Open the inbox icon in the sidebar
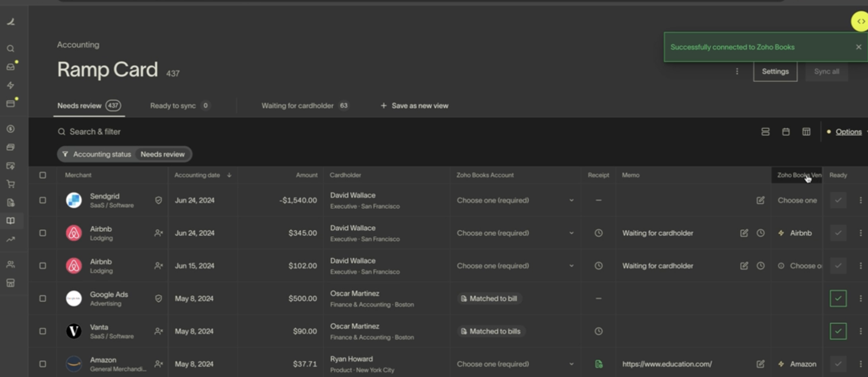The height and width of the screenshot is (377, 868). (x=11, y=67)
